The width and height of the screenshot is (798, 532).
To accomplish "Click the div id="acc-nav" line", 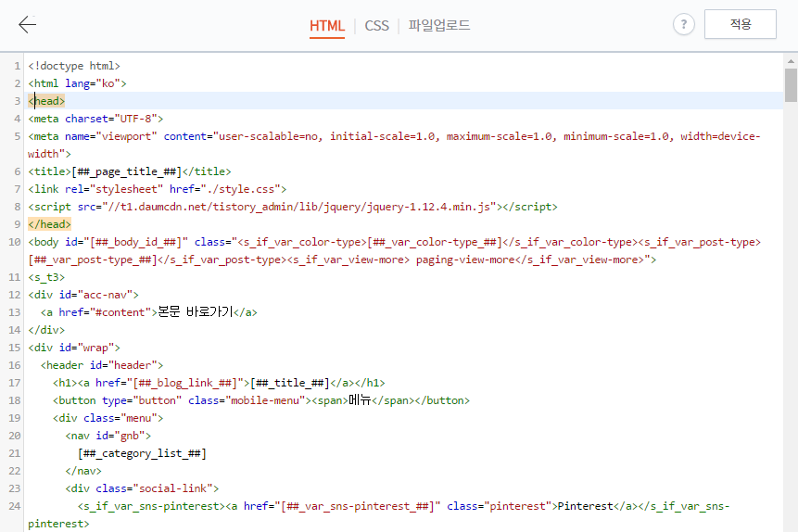I will [83, 295].
